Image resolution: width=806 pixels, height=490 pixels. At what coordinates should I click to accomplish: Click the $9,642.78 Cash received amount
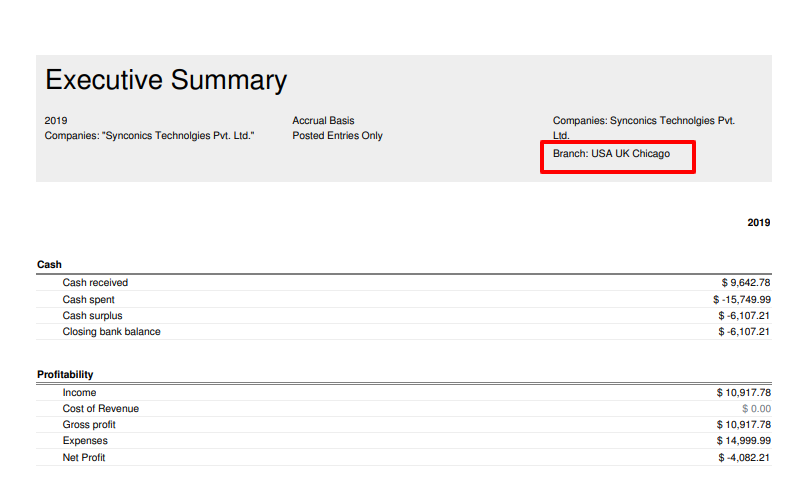745,283
